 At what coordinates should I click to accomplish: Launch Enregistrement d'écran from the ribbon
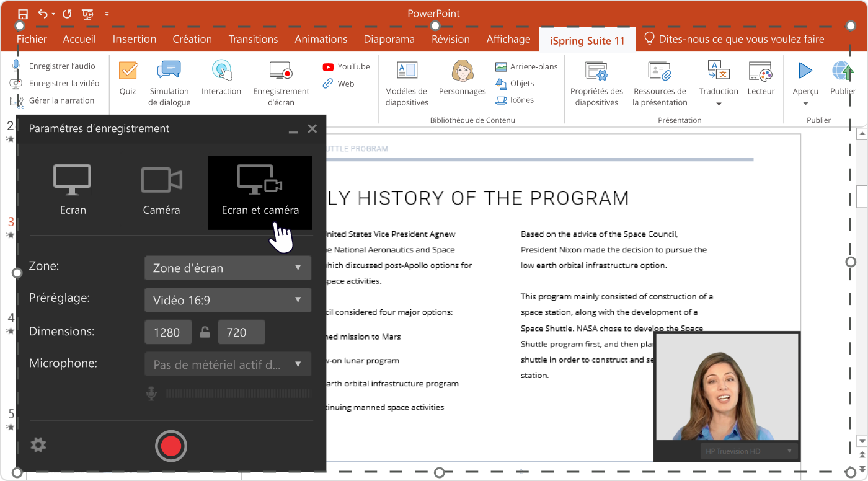coord(281,71)
